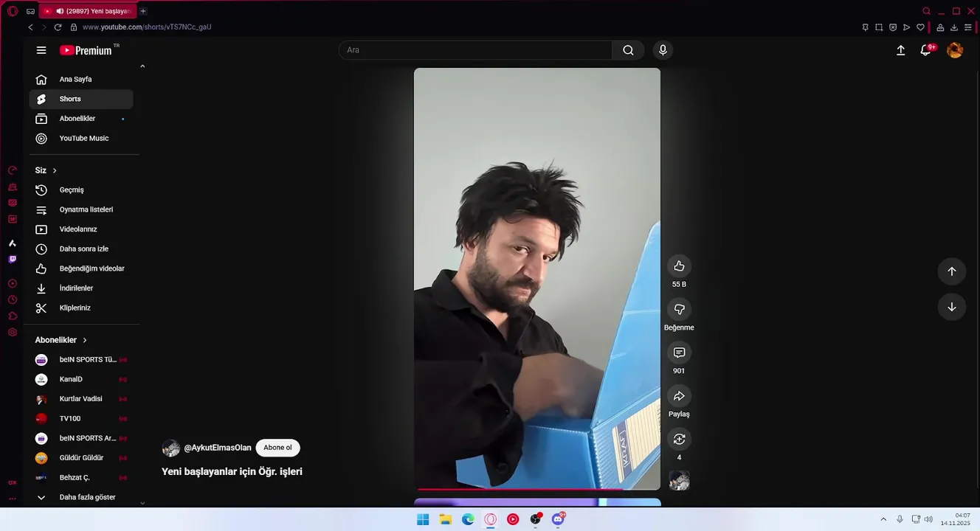The height and width of the screenshot is (531, 980).
Task: Open the ad blocker shield icon
Action: [x=893, y=27]
